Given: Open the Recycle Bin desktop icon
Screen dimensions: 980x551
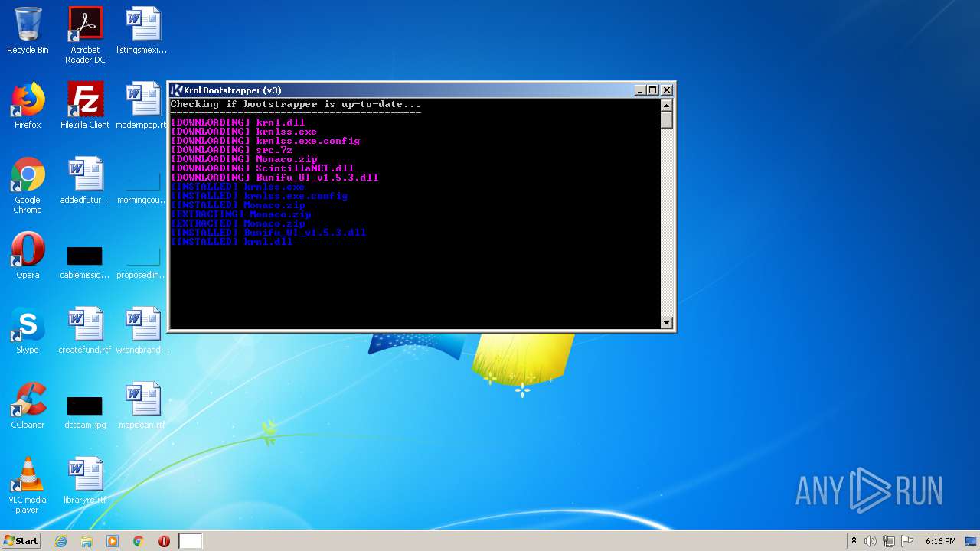Looking at the screenshot, I should 28,31.
